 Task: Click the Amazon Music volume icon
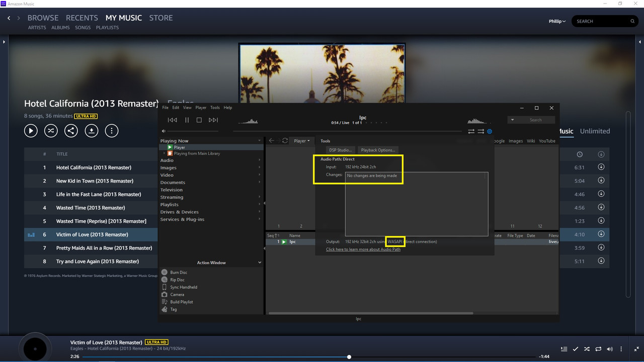coord(610,349)
